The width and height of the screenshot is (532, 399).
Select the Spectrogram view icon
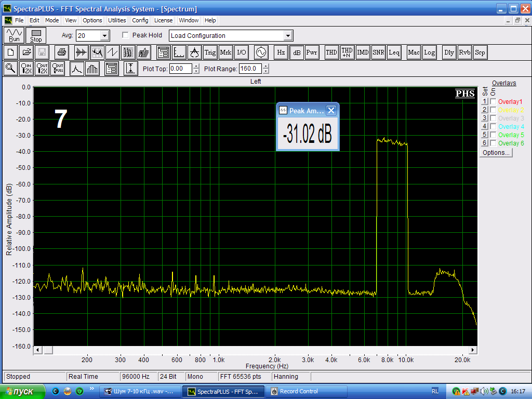tap(128, 52)
